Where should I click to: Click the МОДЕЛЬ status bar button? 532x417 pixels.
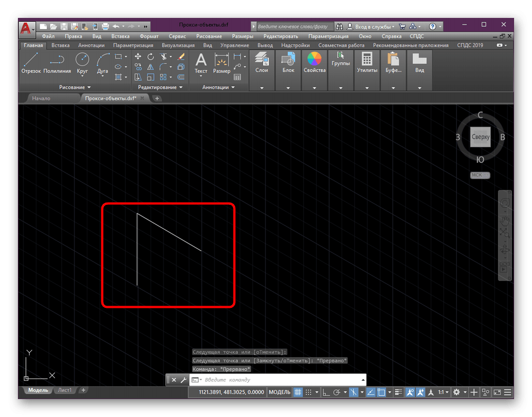tap(279, 392)
